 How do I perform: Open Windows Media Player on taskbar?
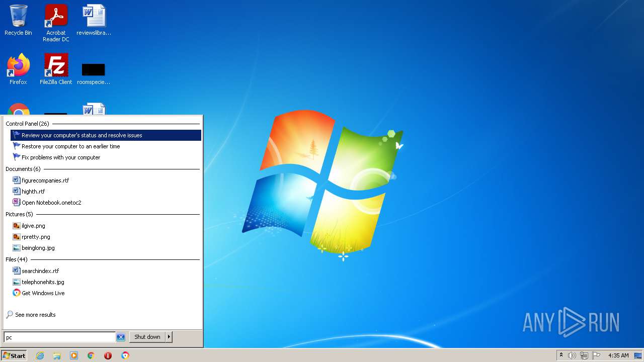tap(74, 355)
